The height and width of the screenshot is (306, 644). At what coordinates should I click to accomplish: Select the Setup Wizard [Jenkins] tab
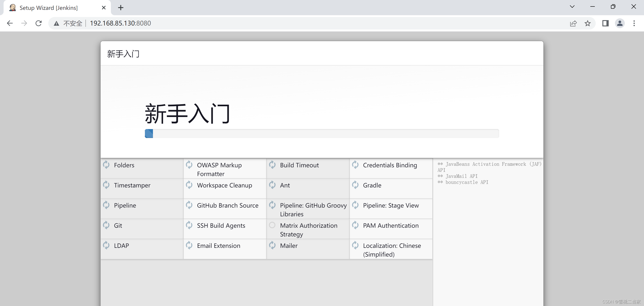click(57, 8)
